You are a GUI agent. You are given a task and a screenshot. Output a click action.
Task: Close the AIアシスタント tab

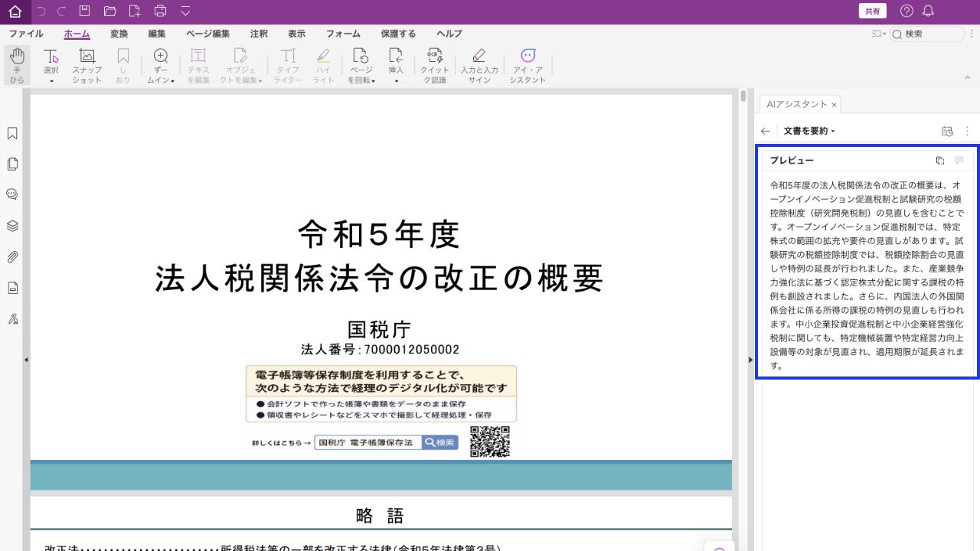834,105
